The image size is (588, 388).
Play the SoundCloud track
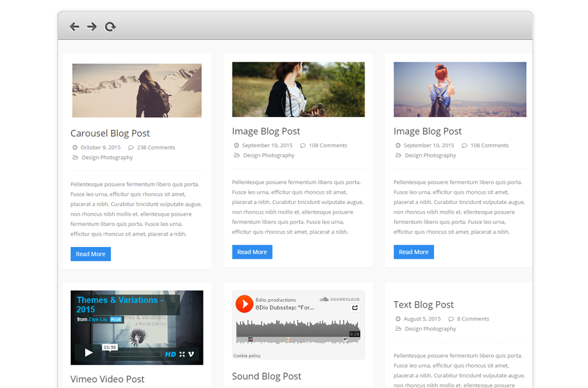point(244,304)
